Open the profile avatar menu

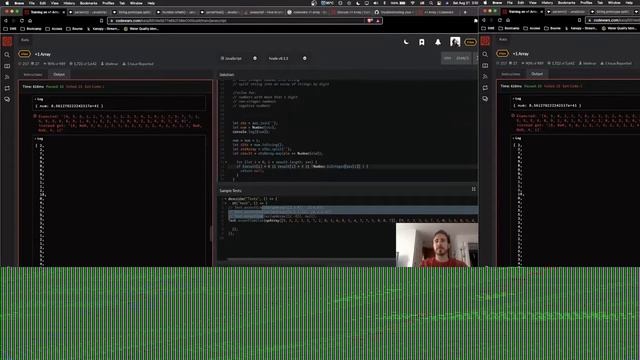click(x=455, y=42)
